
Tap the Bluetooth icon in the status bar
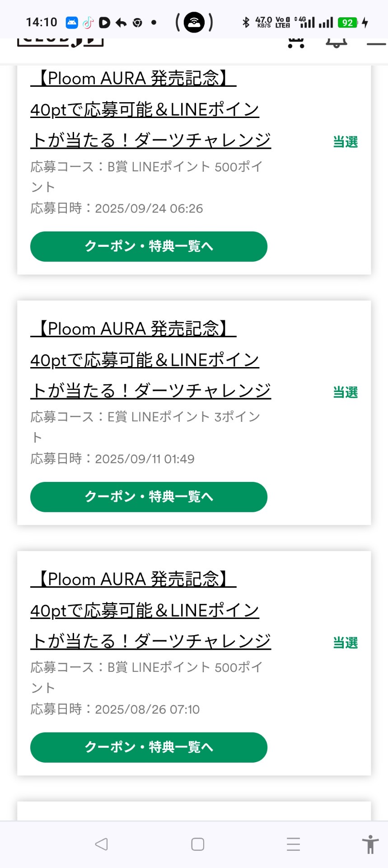click(x=246, y=22)
